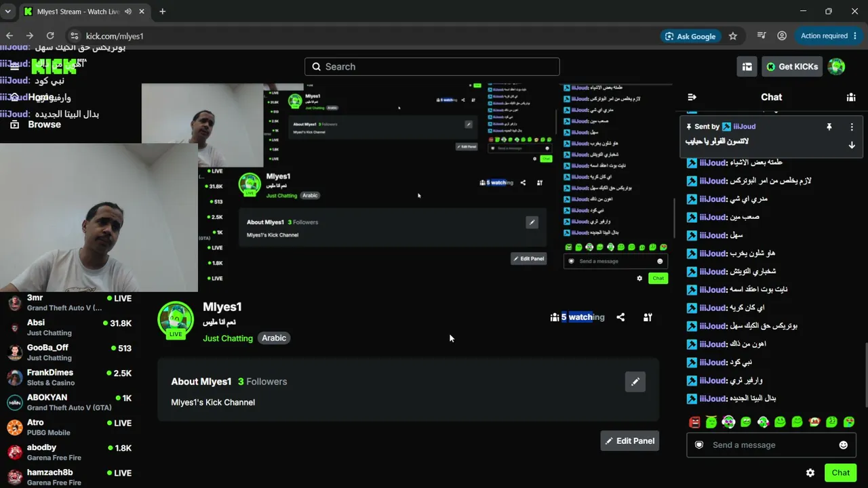Open the Just Chatting category link
Screen dimensions: 868x488
pyautogui.click(x=228, y=338)
